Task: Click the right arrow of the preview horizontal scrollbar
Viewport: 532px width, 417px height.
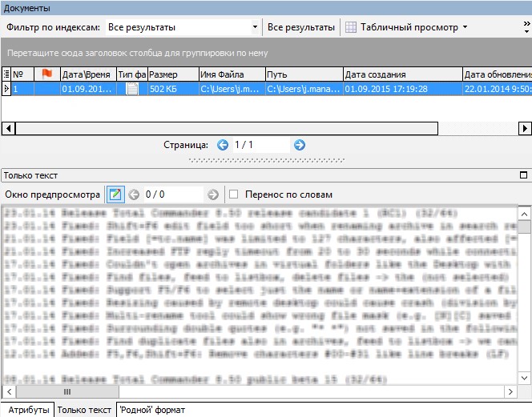Action: pyautogui.click(x=510, y=392)
